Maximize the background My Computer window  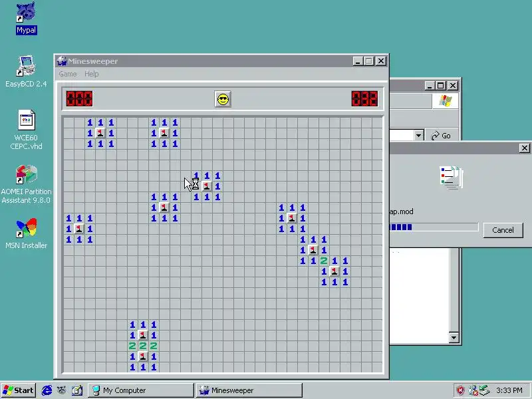click(440, 86)
